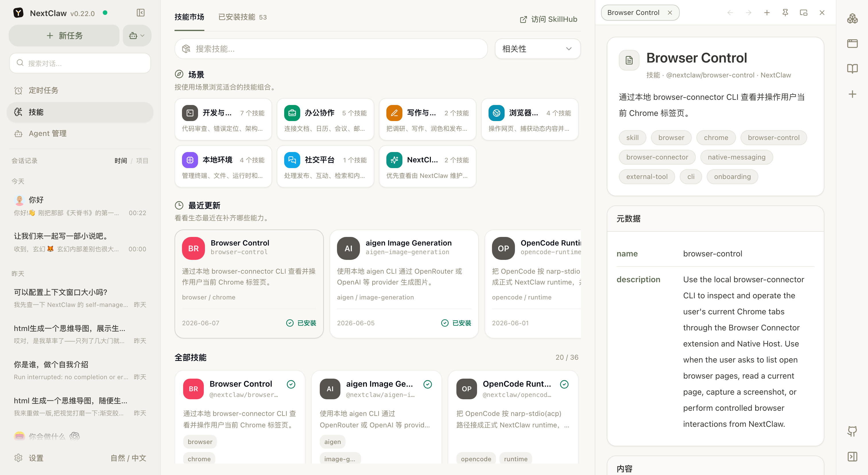
Task: Open the 你好 conversation
Action: pyautogui.click(x=80, y=206)
